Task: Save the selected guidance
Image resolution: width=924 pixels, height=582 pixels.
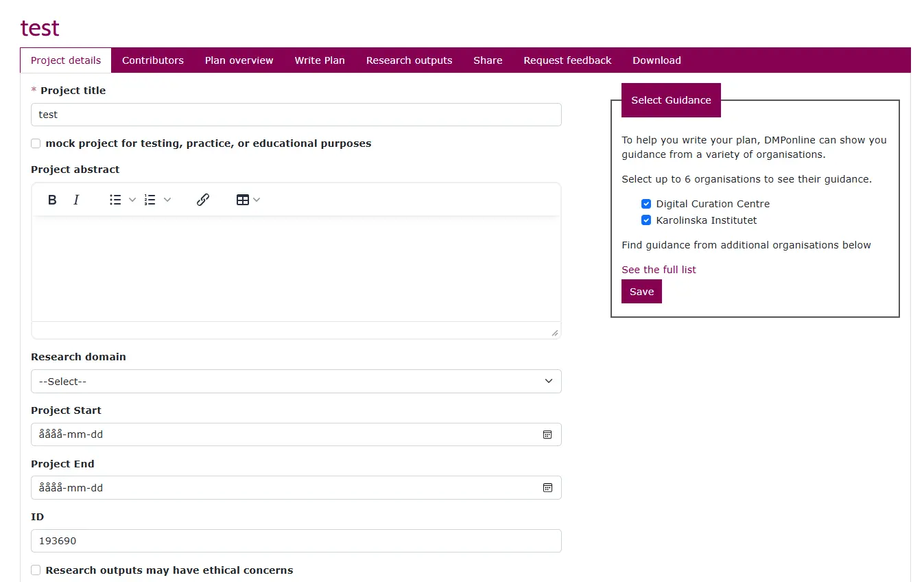Action: pyautogui.click(x=641, y=292)
